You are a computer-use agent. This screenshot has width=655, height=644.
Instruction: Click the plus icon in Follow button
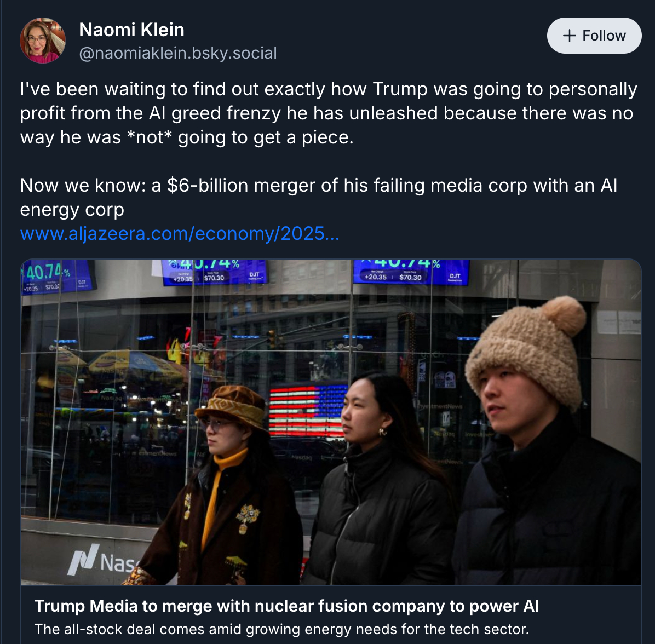(x=570, y=36)
